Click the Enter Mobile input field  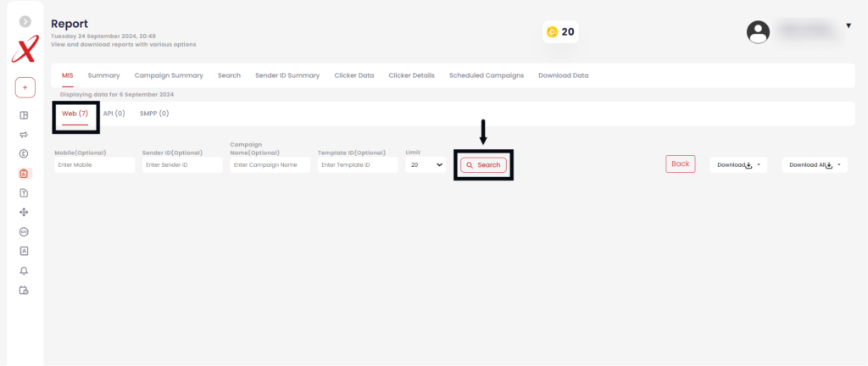(94, 165)
